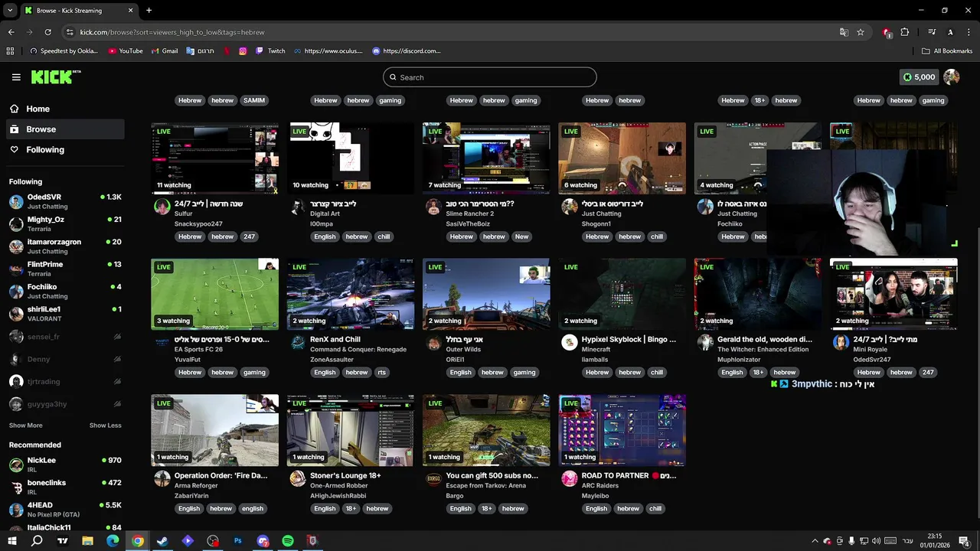The image size is (980, 551).
Task: Open Speedtest by Ookla bookmark
Action: tap(64, 51)
